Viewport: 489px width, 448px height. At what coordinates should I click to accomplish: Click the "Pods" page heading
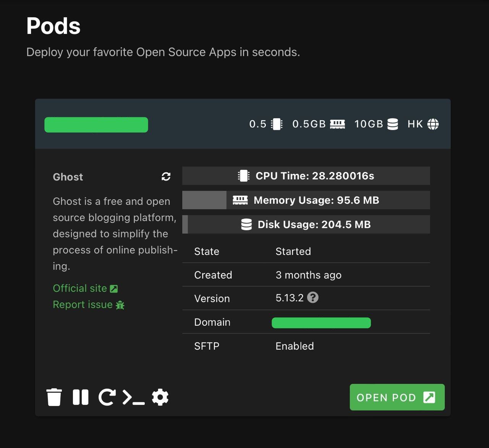[x=53, y=26]
